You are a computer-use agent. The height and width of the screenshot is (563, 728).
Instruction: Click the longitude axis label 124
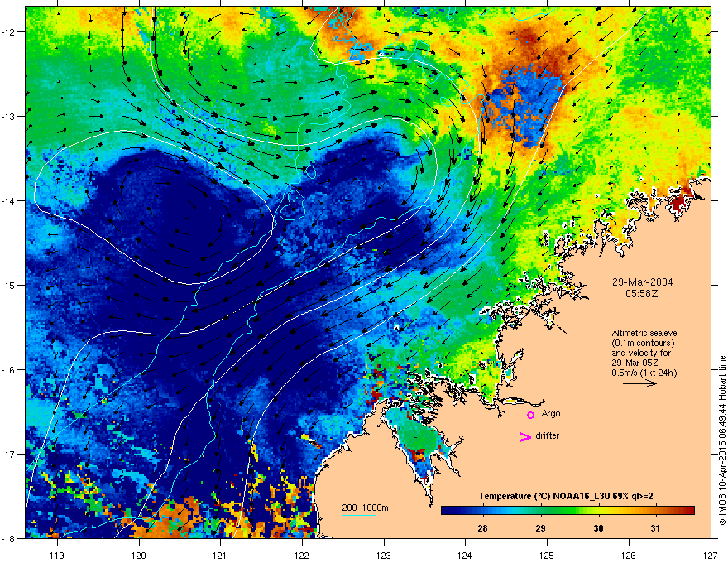click(465, 555)
